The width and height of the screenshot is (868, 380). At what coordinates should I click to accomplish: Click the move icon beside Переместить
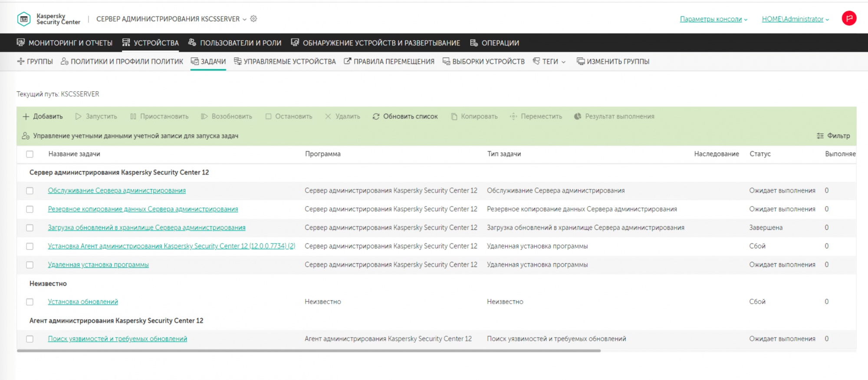tap(513, 116)
